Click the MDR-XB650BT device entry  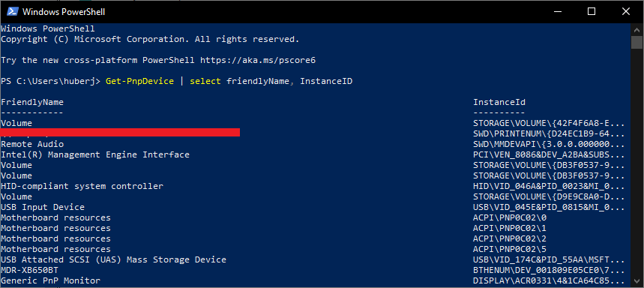29,270
